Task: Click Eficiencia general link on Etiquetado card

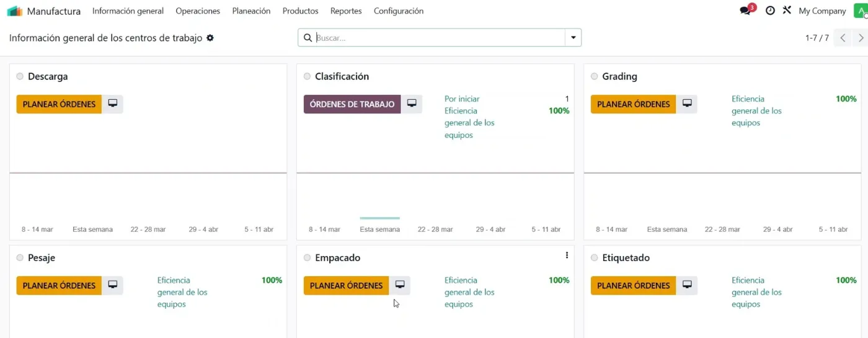Action: pyautogui.click(x=756, y=292)
